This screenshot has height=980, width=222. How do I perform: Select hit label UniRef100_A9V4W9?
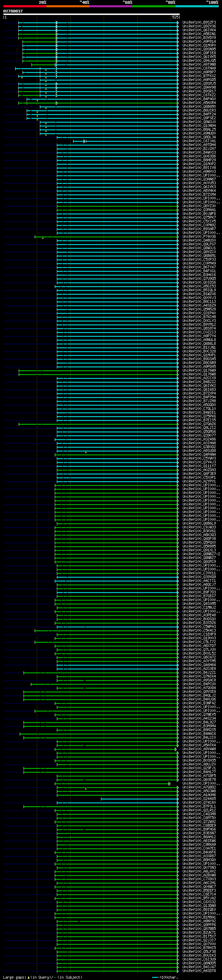(x=199, y=749)
